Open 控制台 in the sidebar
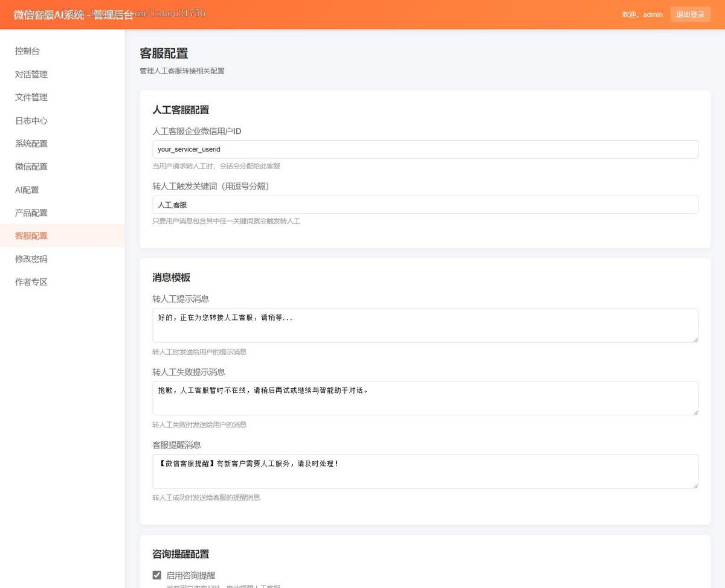This screenshot has height=588, width=725. click(x=62, y=51)
